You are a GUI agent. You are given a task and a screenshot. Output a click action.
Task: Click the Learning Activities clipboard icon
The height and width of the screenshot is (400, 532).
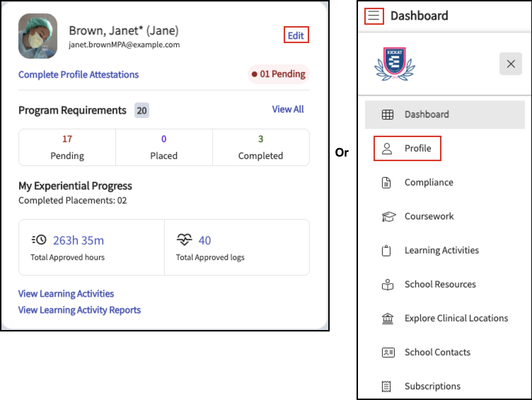pos(387,251)
